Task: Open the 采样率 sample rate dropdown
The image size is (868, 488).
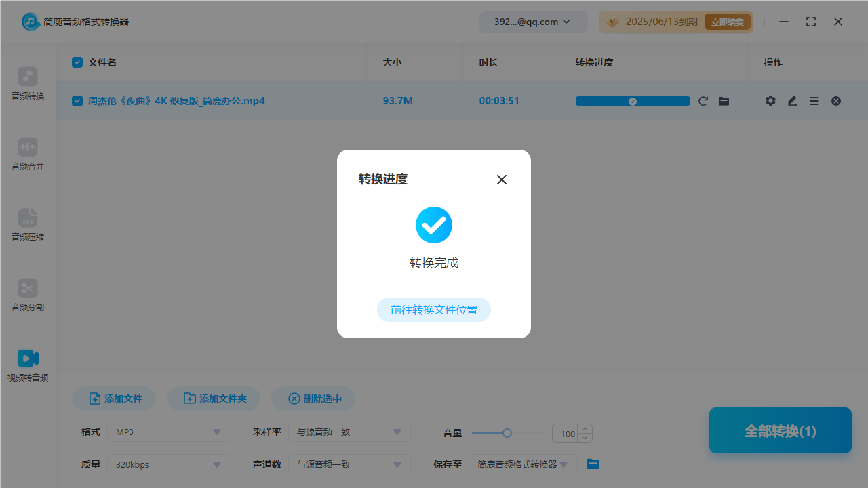Action: point(349,432)
